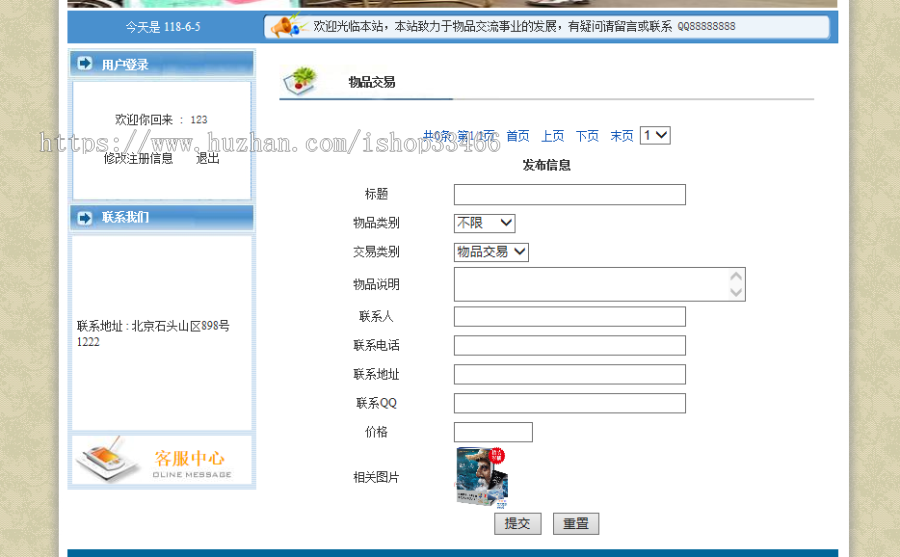Click the 相关图片 field label
The height and width of the screenshot is (557, 900).
pos(377,477)
